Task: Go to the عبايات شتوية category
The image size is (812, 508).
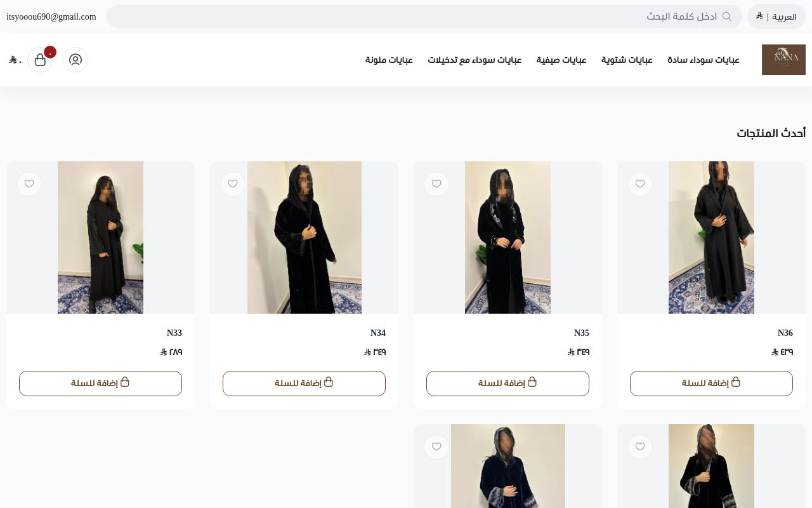Action: 627,60
